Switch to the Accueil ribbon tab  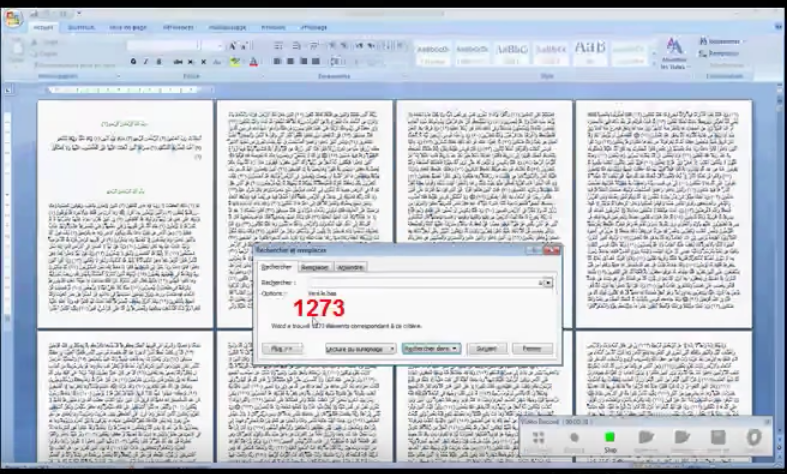(x=43, y=27)
